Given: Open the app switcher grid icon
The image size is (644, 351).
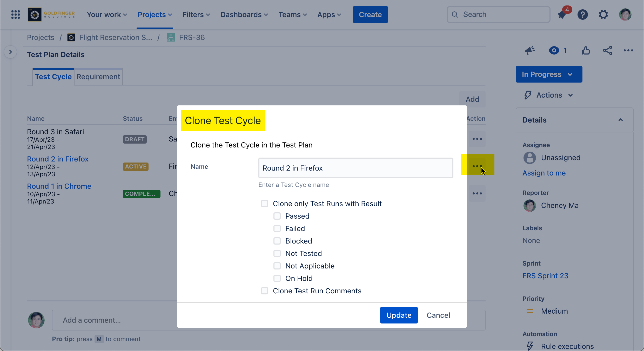Looking at the screenshot, I should [16, 15].
